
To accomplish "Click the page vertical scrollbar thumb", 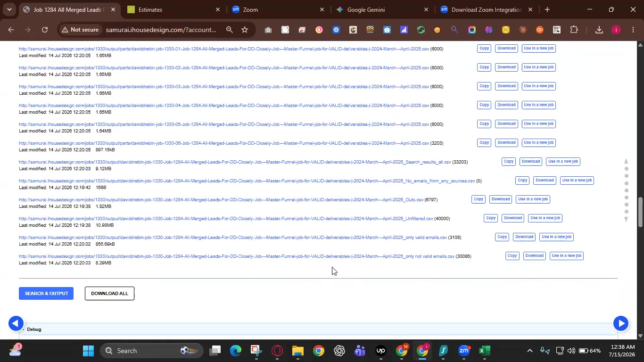I will [640, 212].
